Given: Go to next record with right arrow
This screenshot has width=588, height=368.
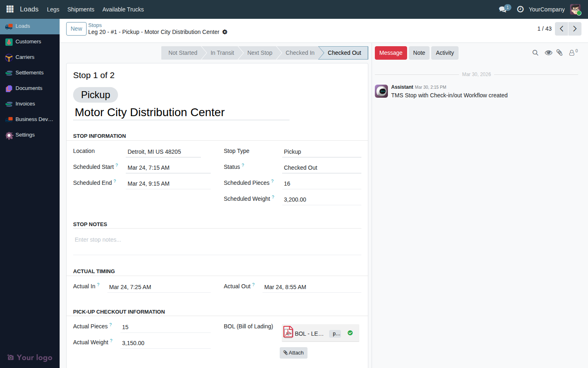Looking at the screenshot, I should click(x=575, y=29).
